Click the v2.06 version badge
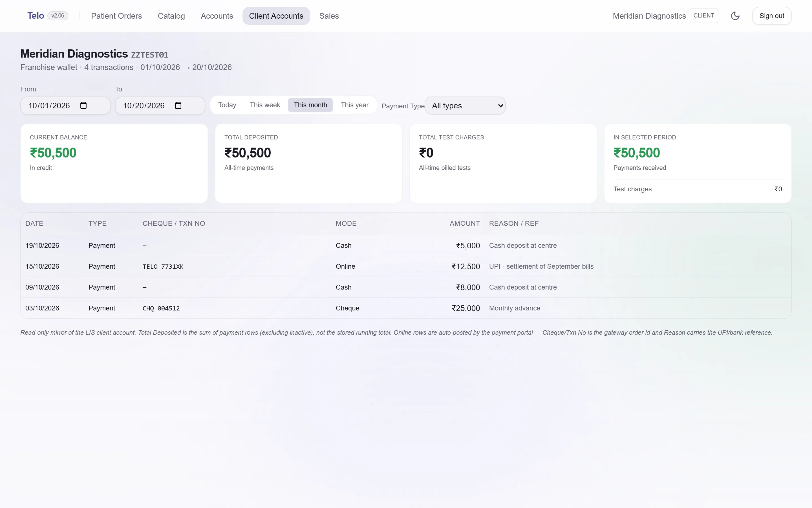812x508 pixels. click(58, 16)
